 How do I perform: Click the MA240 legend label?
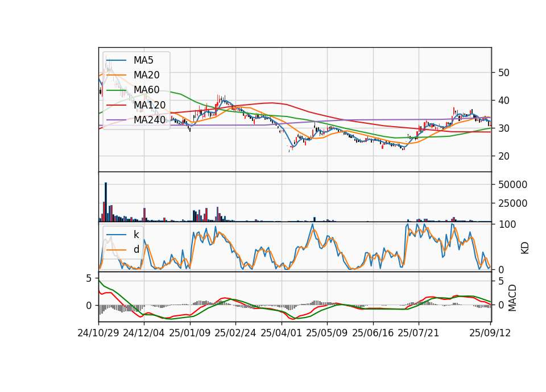150,120
